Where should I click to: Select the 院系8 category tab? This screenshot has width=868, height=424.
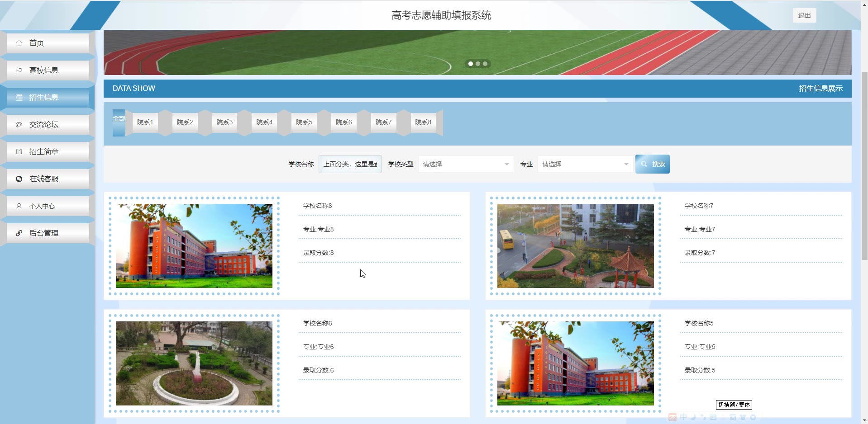[424, 122]
